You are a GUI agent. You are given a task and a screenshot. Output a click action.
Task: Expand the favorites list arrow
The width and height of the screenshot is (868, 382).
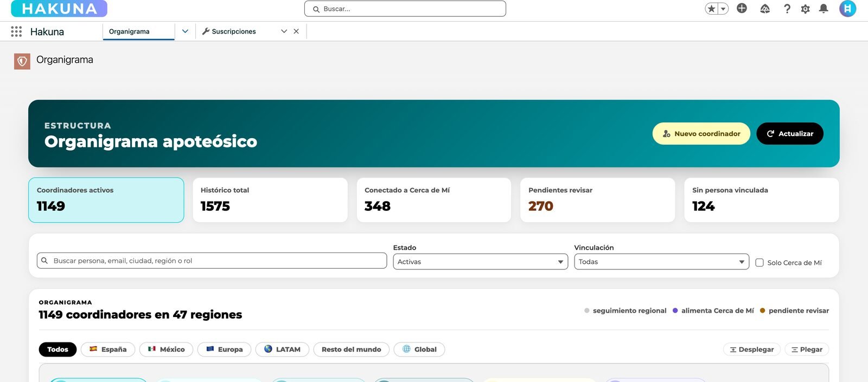point(723,9)
